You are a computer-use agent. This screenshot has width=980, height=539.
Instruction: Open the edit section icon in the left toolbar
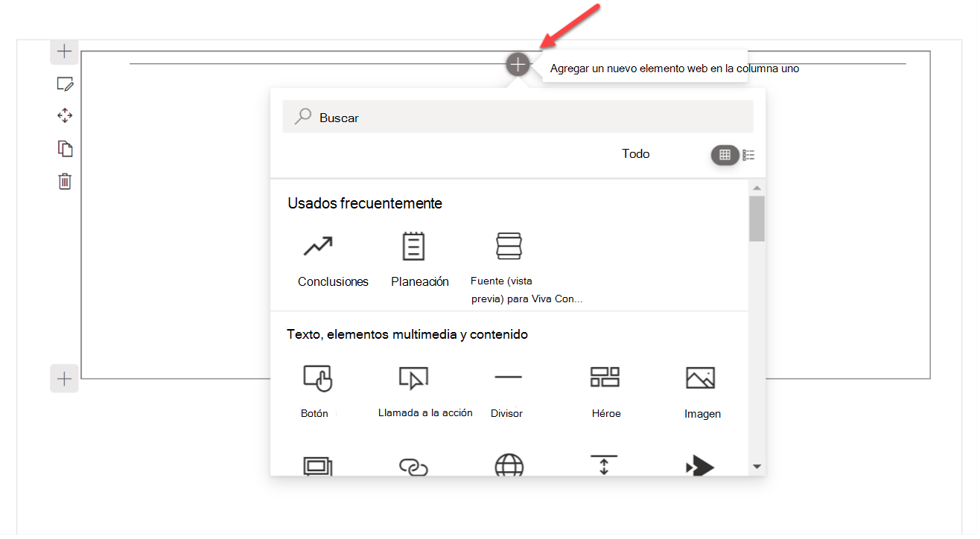[x=66, y=84]
